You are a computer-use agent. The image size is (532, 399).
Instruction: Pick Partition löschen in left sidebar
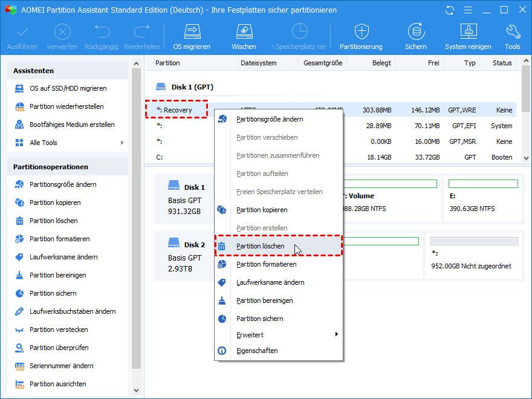(54, 221)
